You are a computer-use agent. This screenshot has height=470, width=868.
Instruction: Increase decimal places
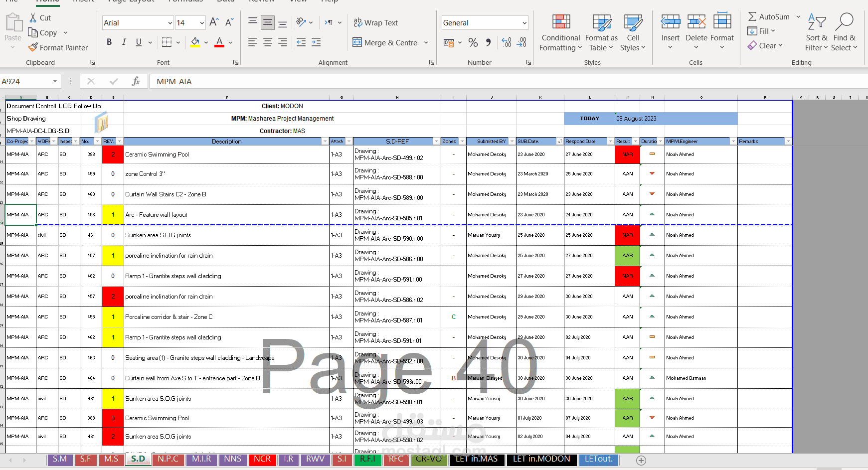click(x=507, y=43)
